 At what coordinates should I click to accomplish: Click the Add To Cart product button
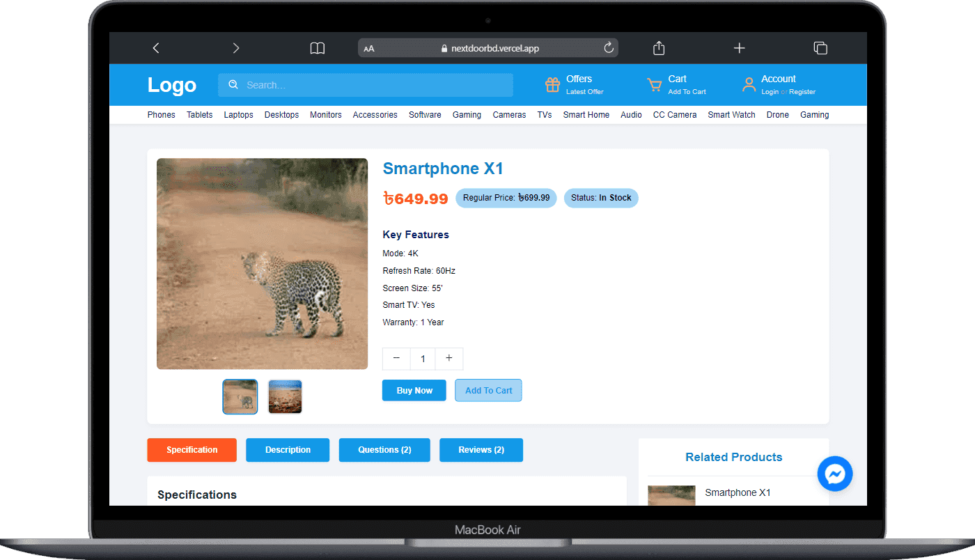pos(488,391)
